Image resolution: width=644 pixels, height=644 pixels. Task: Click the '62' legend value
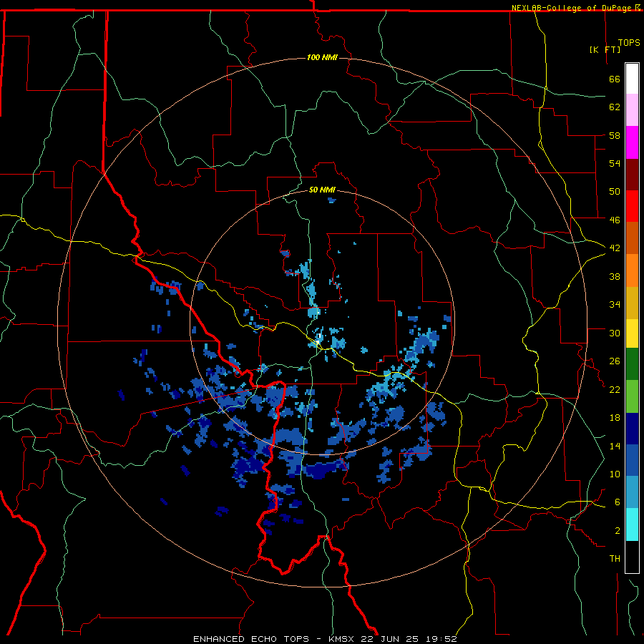pyautogui.click(x=615, y=107)
